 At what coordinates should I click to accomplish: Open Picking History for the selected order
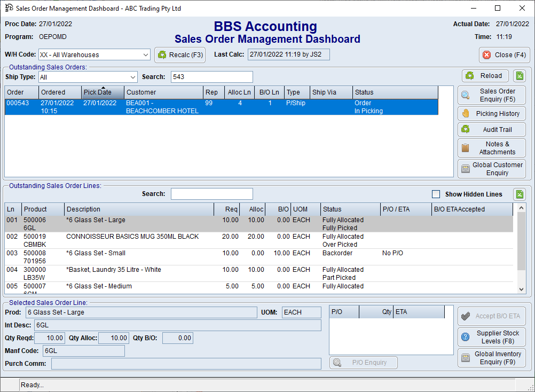(x=491, y=113)
